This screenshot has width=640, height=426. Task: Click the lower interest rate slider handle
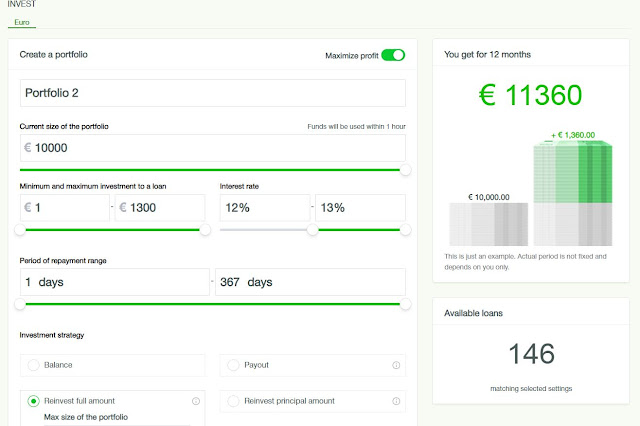(313, 230)
